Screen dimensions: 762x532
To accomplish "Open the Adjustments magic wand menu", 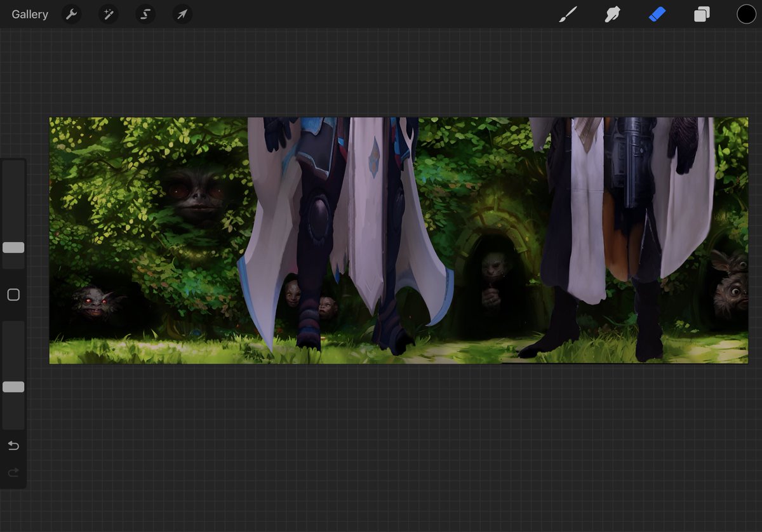I will tap(109, 14).
